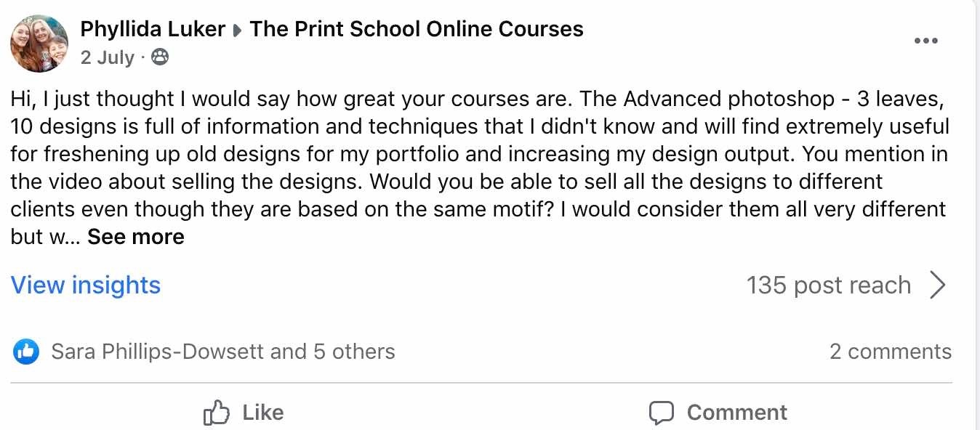Image resolution: width=980 pixels, height=430 pixels.
Task: Open the 135 post reach details
Action: (x=828, y=285)
